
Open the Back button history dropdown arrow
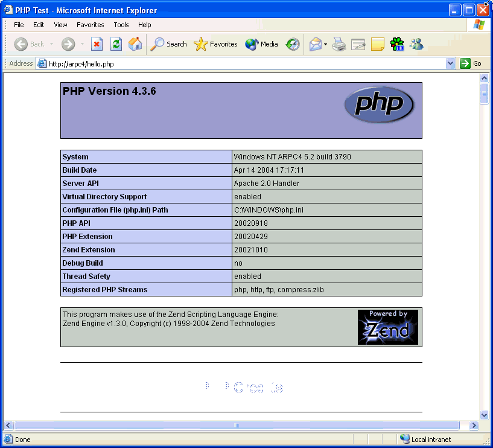point(51,44)
